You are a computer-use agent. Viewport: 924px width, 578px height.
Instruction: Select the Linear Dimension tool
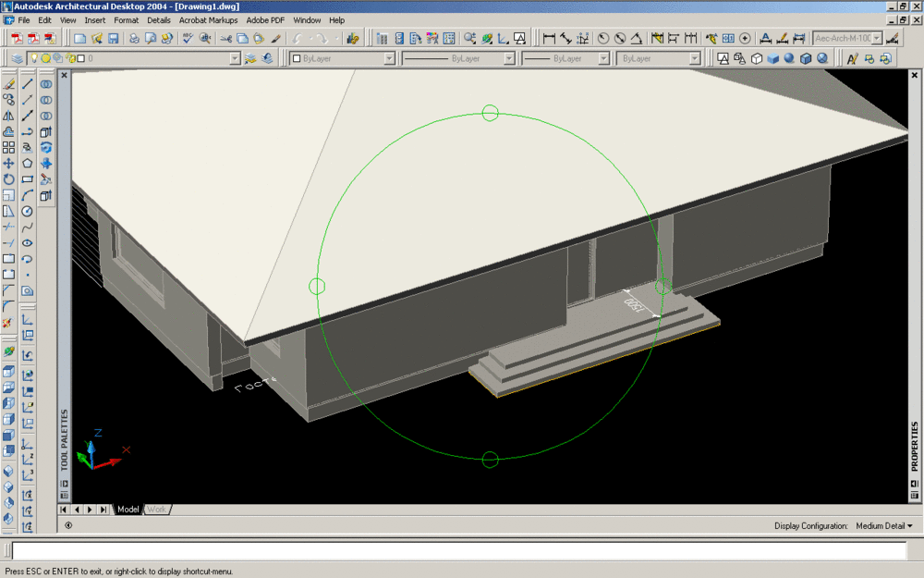pyautogui.click(x=549, y=39)
